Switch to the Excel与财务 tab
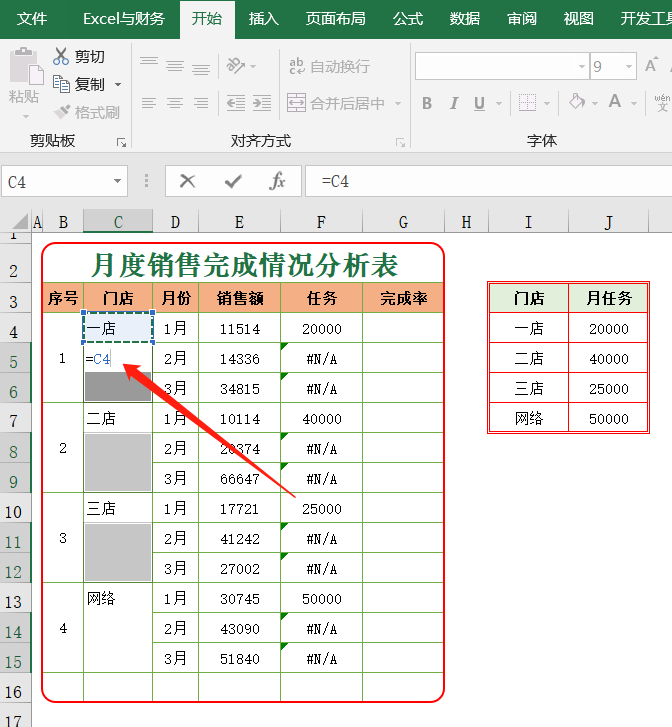Viewport: 672px width, 727px height. 124,19
